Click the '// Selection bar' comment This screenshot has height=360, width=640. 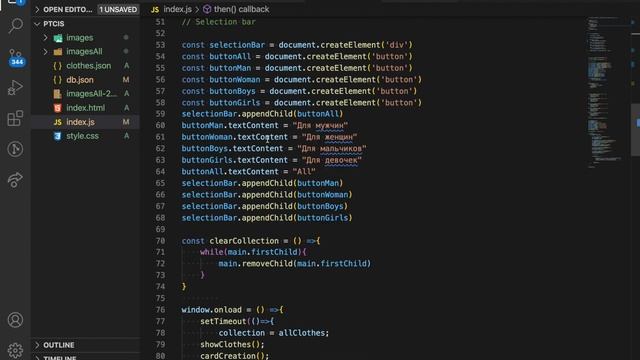(219, 22)
